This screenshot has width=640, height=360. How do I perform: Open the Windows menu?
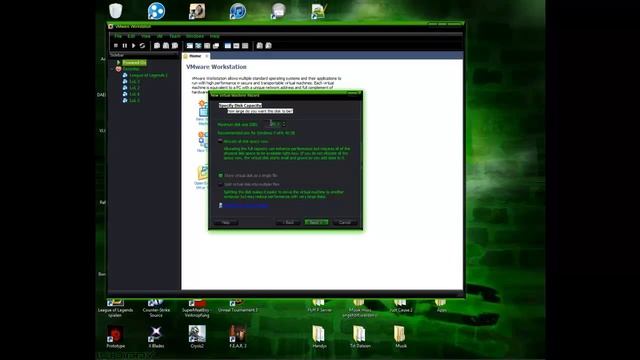coord(195,36)
